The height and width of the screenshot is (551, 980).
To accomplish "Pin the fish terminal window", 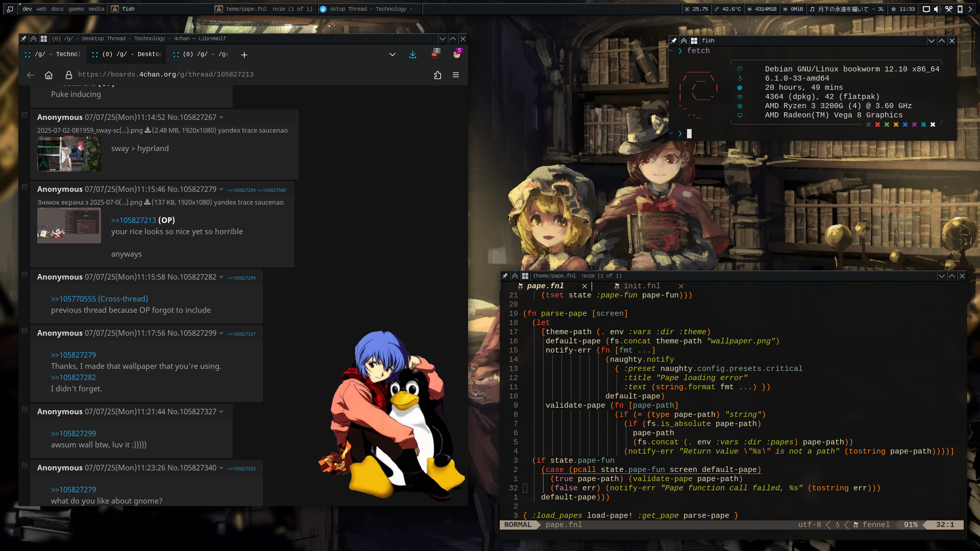I will [x=674, y=40].
